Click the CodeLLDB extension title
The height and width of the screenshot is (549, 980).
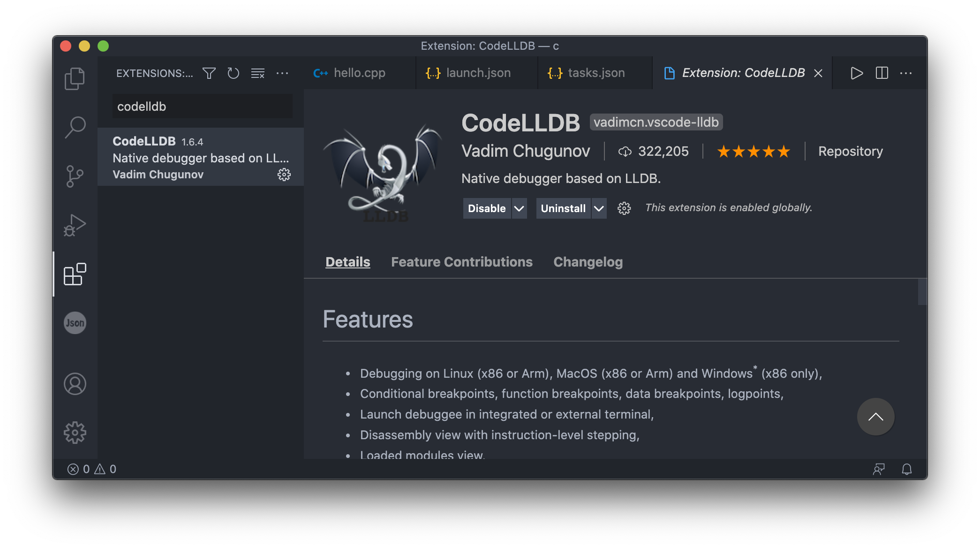(x=520, y=123)
